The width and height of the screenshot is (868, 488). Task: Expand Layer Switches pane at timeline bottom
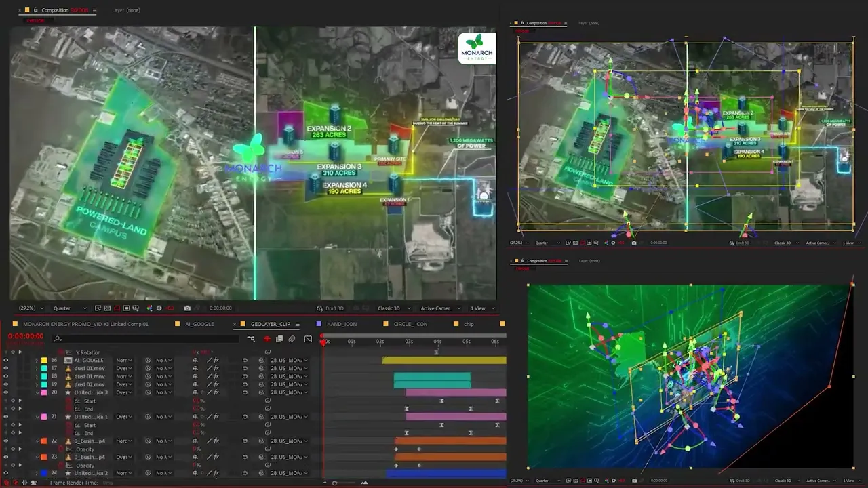[7, 483]
